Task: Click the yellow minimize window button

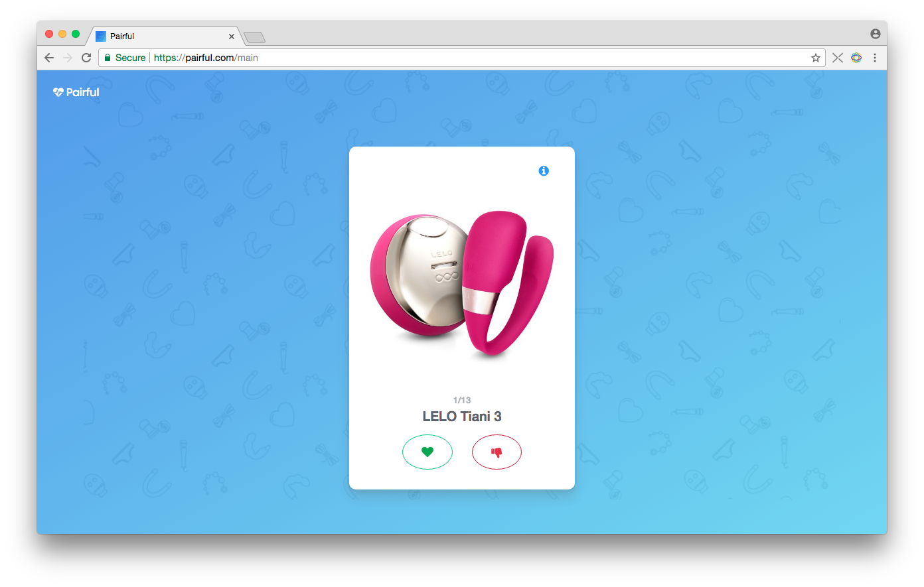Action: [x=62, y=34]
